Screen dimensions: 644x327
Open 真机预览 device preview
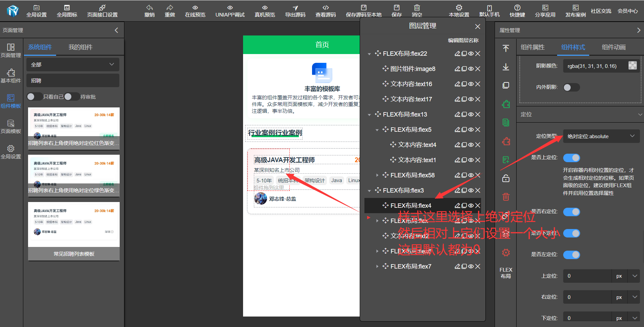pos(265,11)
